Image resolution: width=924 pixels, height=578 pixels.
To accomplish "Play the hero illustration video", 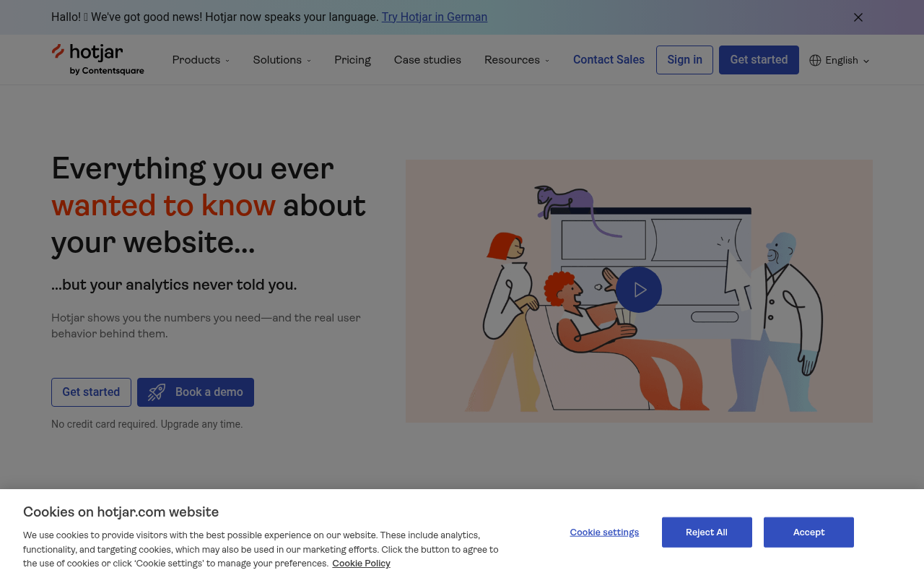I will [639, 290].
